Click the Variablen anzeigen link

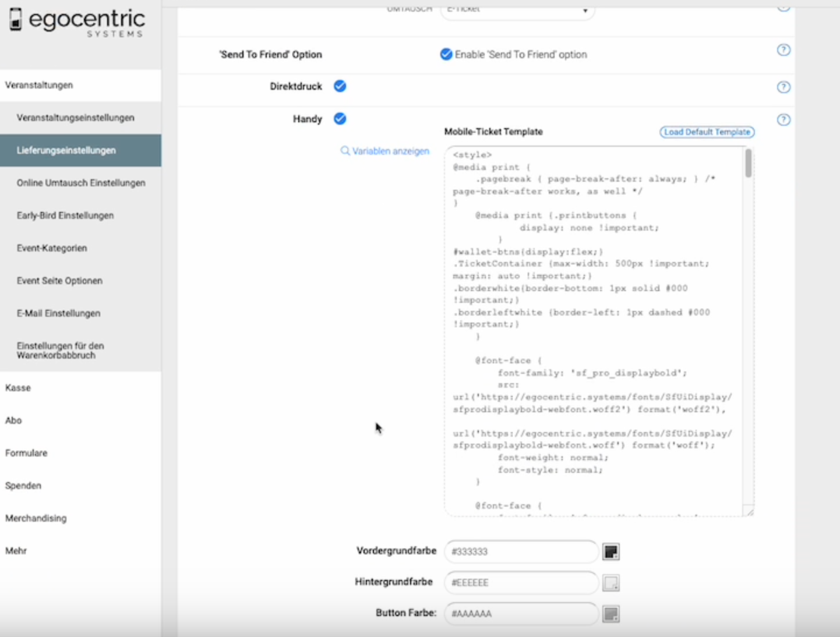tap(390, 151)
